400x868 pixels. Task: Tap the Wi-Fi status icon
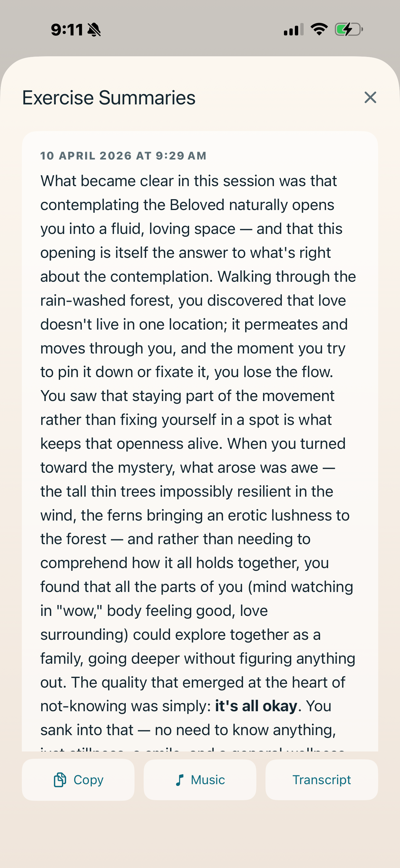point(319,29)
